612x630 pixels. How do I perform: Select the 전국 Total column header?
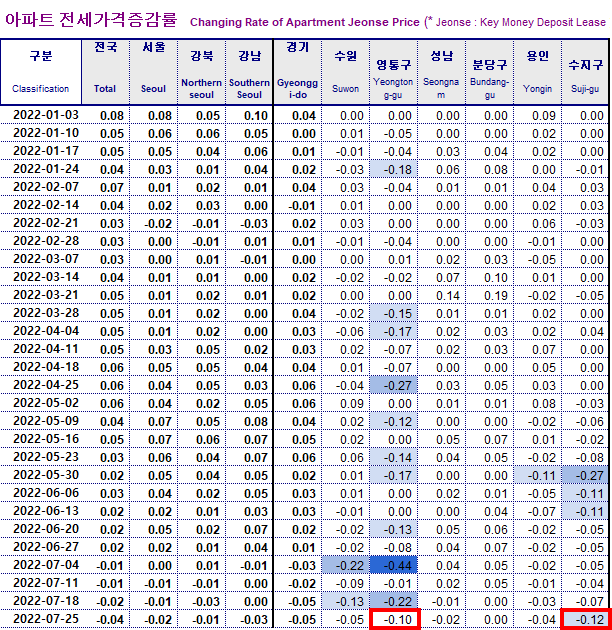point(106,72)
